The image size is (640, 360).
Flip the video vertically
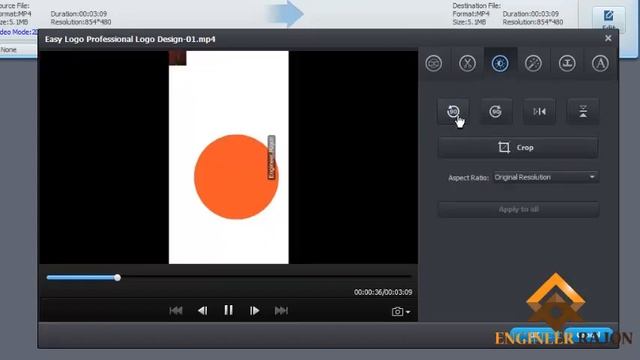coord(583,111)
